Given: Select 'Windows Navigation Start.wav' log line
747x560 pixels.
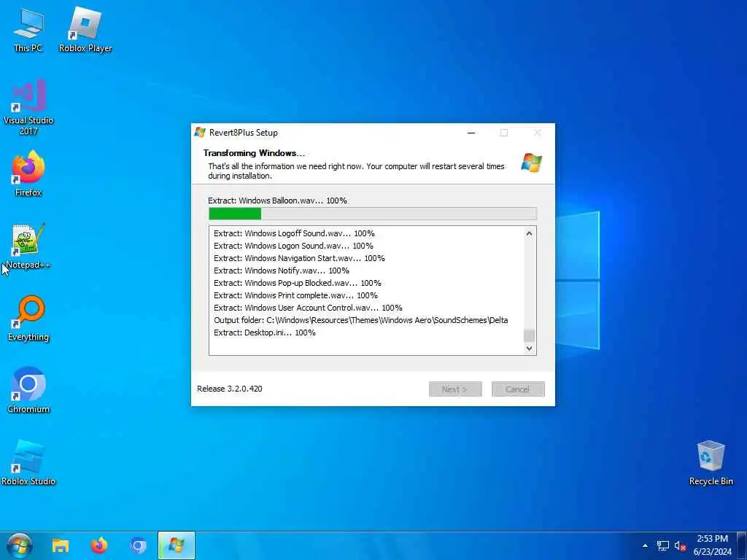Looking at the screenshot, I should tap(299, 258).
